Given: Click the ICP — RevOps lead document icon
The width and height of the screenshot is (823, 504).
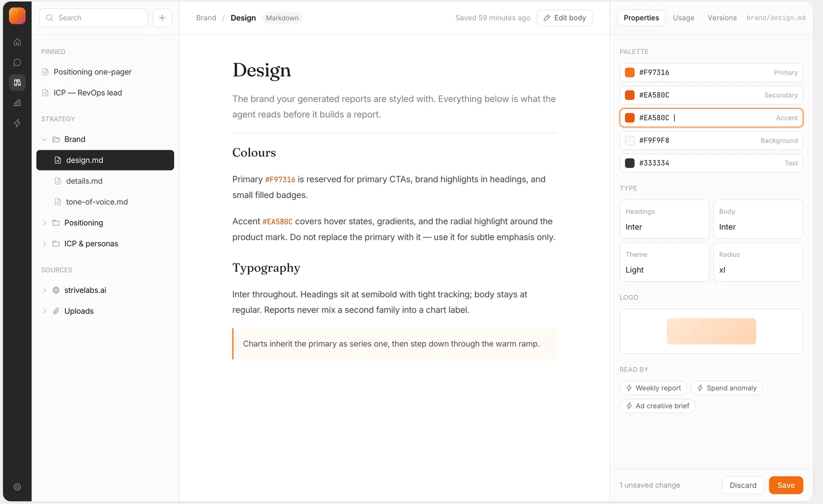Looking at the screenshot, I should pyautogui.click(x=45, y=93).
